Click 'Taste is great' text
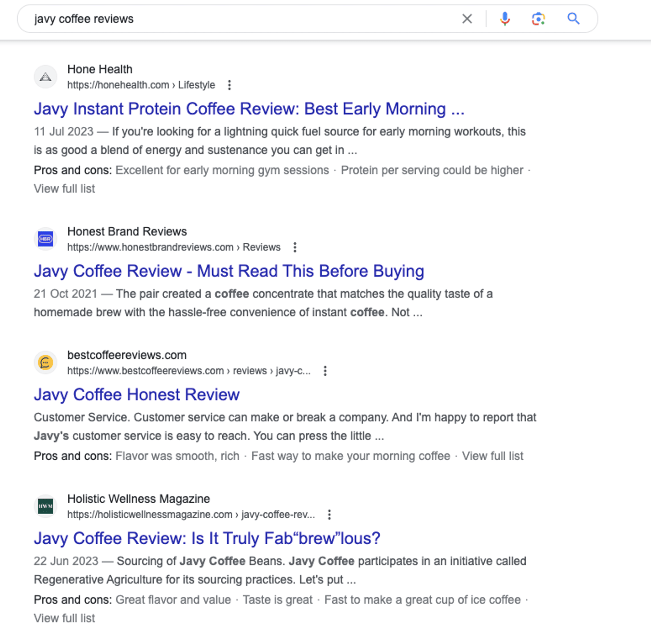 [278, 599]
